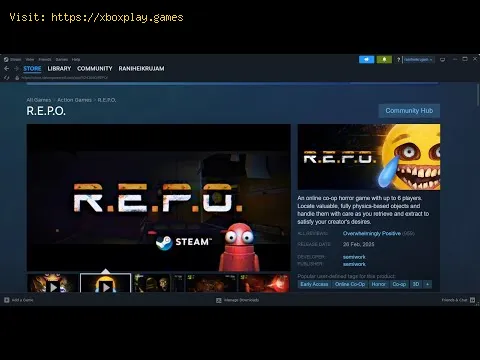The image size is (480, 360).
Task: Click the downloads icon beside Manage Downloads
Action: coord(219,300)
